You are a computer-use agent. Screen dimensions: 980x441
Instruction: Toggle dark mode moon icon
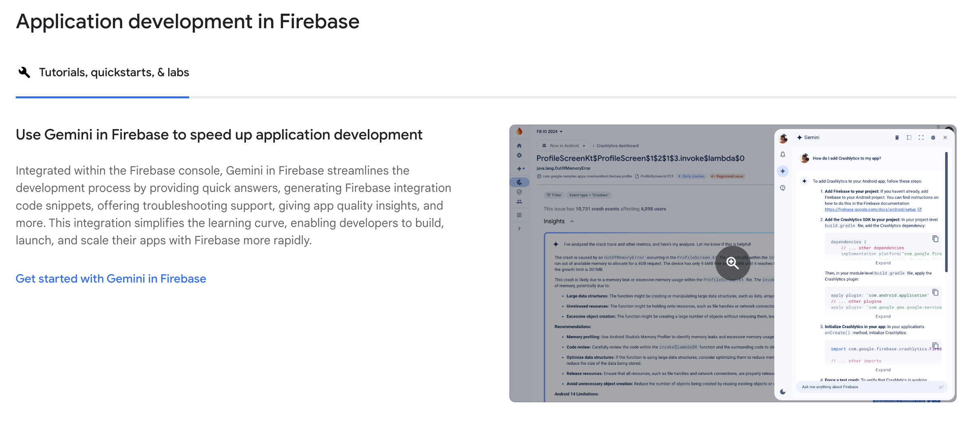click(783, 391)
